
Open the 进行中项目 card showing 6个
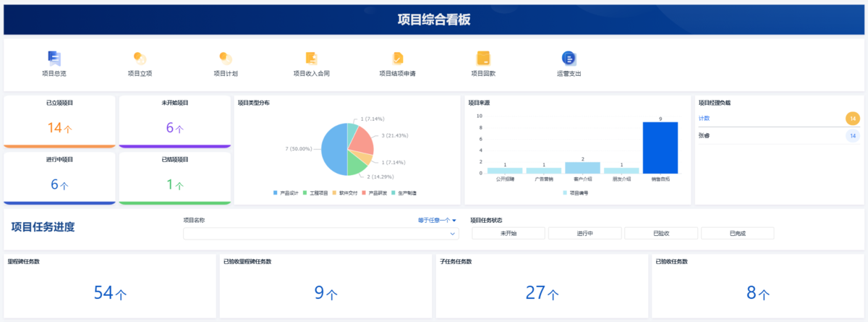tap(59, 178)
